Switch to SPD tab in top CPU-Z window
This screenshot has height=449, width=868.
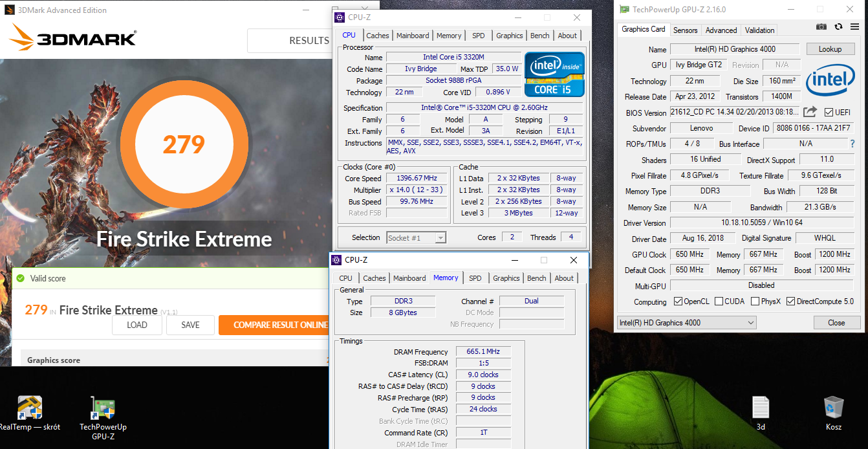click(x=479, y=36)
